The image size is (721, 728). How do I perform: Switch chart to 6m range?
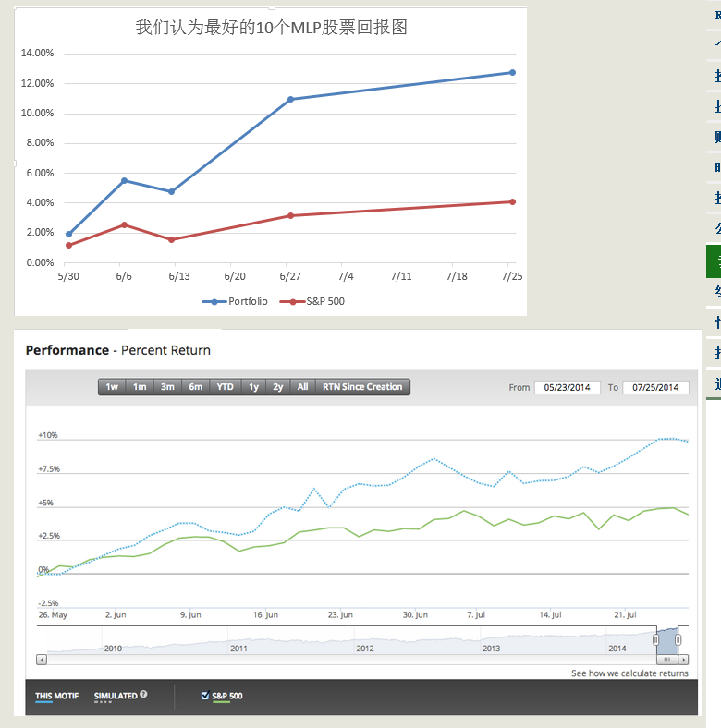(x=196, y=387)
